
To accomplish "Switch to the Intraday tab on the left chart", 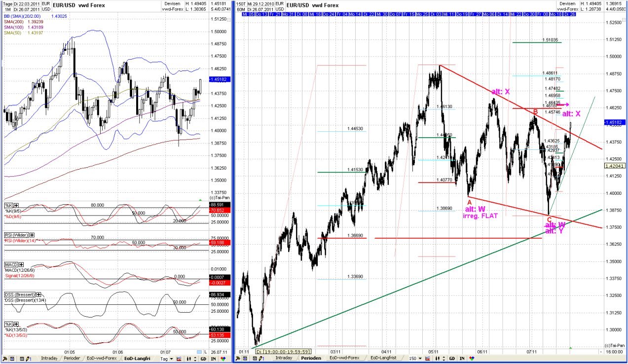I will (x=49, y=359).
